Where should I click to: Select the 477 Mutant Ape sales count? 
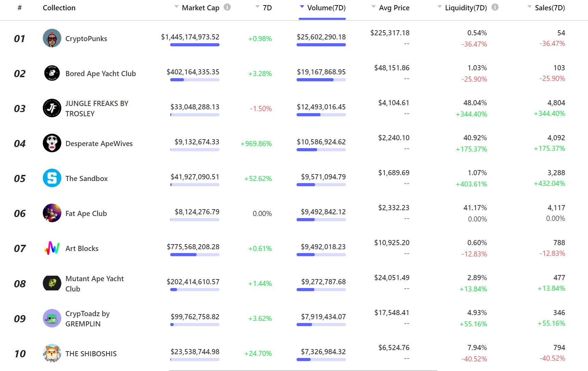pyautogui.click(x=559, y=277)
